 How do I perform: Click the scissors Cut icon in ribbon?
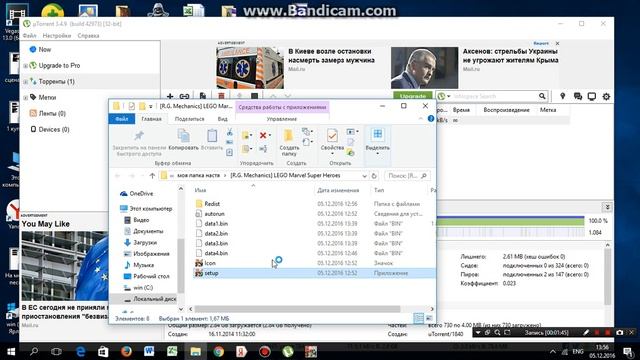(229, 132)
